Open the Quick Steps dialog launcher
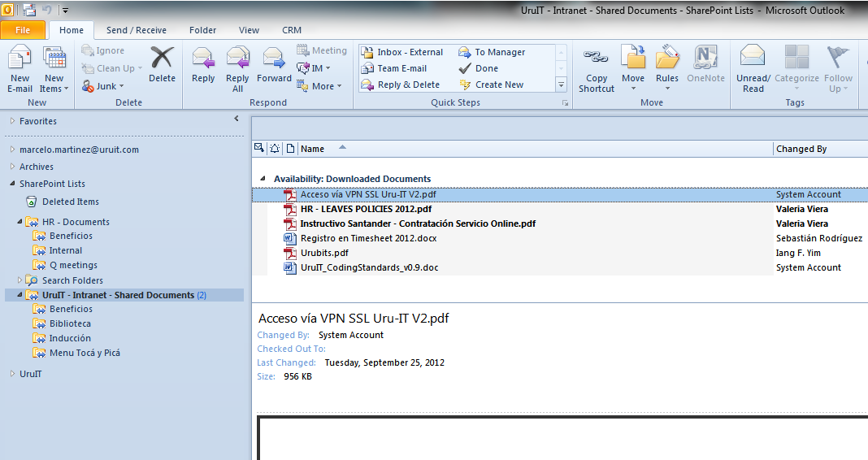The height and width of the screenshot is (460, 868). [x=565, y=103]
